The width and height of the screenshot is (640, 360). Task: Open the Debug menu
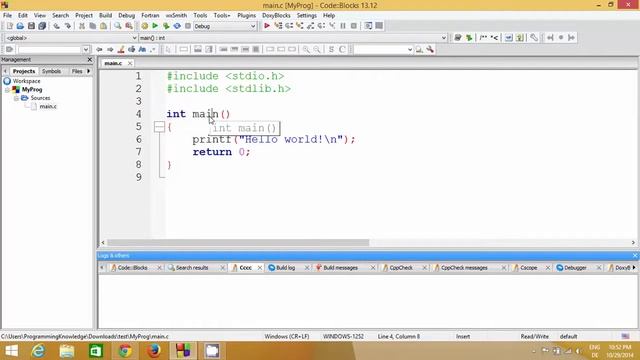coord(127,16)
